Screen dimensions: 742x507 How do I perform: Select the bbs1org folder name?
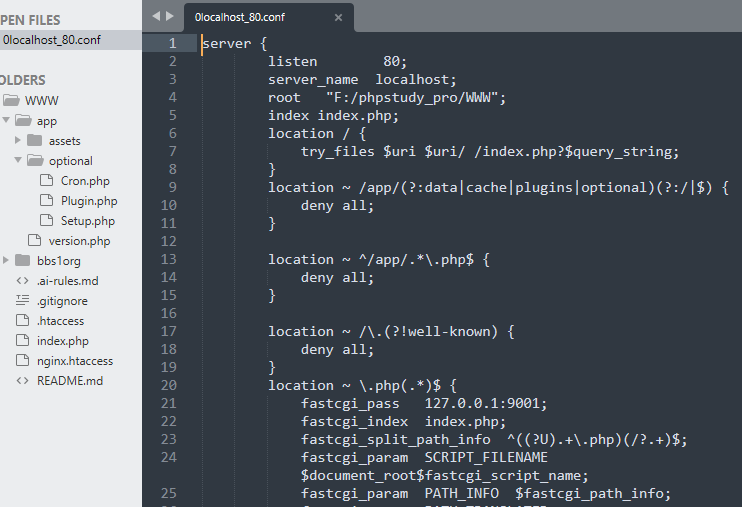(x=59, y=261)
